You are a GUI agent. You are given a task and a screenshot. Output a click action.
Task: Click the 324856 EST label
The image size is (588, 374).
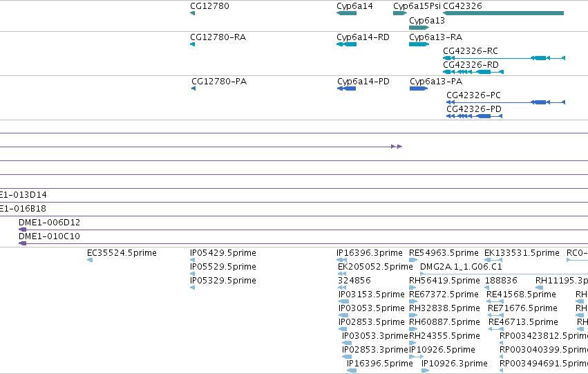354,281
